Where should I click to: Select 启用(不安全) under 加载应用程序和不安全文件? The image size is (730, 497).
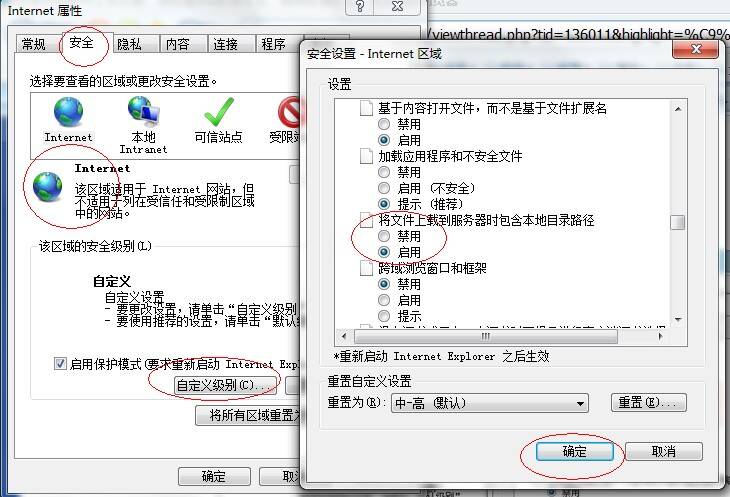pyautogui.click(x=384, y=188)
